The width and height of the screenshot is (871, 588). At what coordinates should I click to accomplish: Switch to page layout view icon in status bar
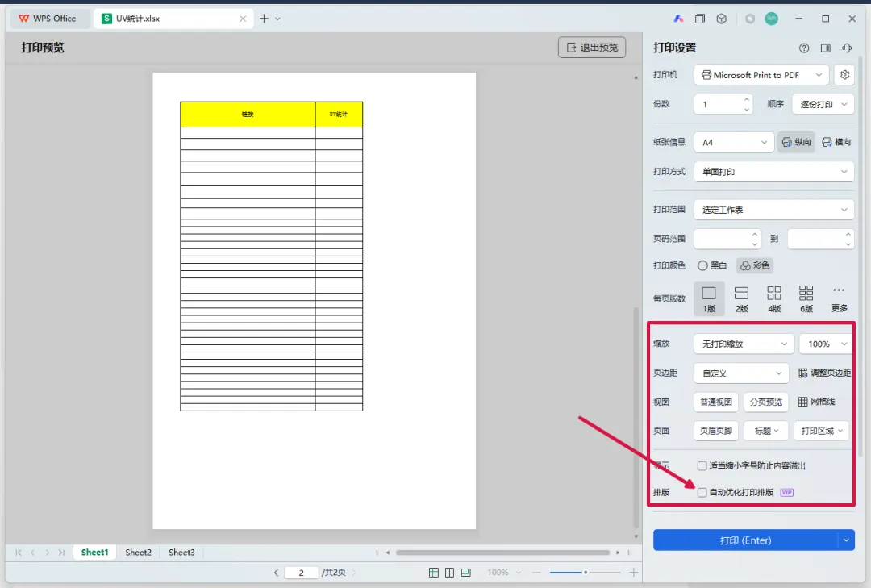point(450,573)
